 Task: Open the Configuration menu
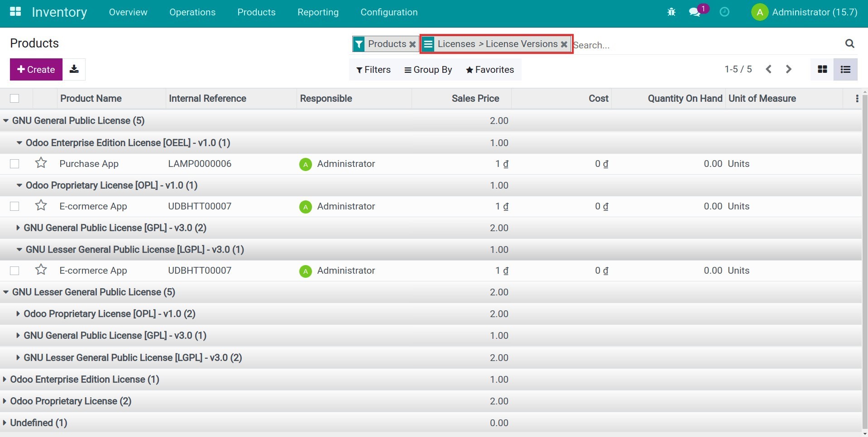click(388, 12)
